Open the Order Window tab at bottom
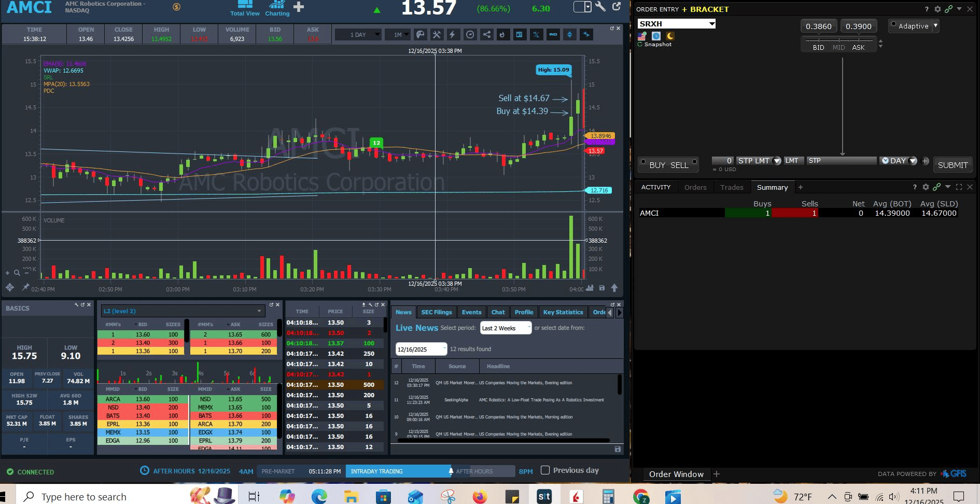The height and width of the screenshot is (504, 980). pyautogui.click(x=676, y=474)
